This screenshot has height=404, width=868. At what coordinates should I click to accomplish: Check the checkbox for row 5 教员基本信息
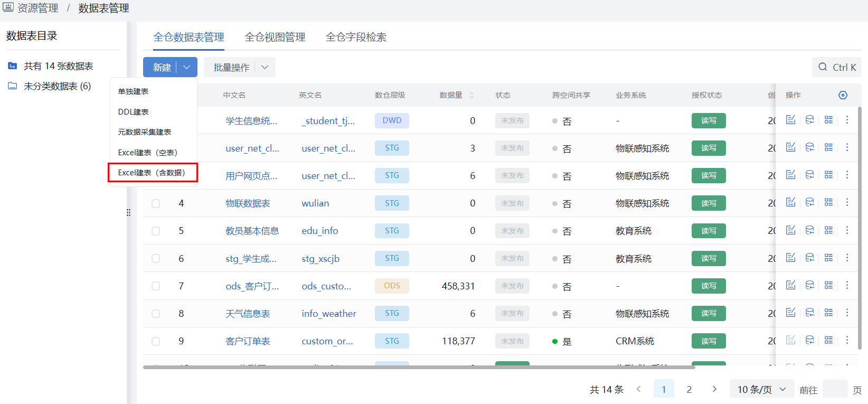tap(156, 231)
